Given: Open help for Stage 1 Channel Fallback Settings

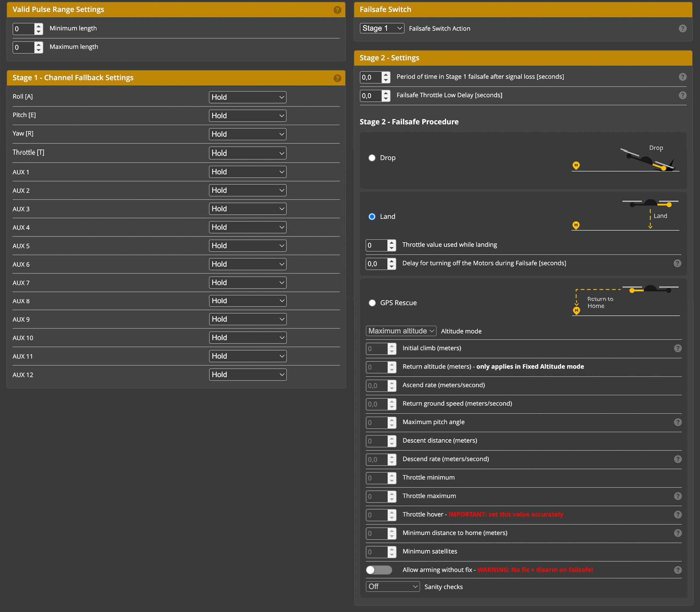Looking at the screenshot, I should click(337, 78).
